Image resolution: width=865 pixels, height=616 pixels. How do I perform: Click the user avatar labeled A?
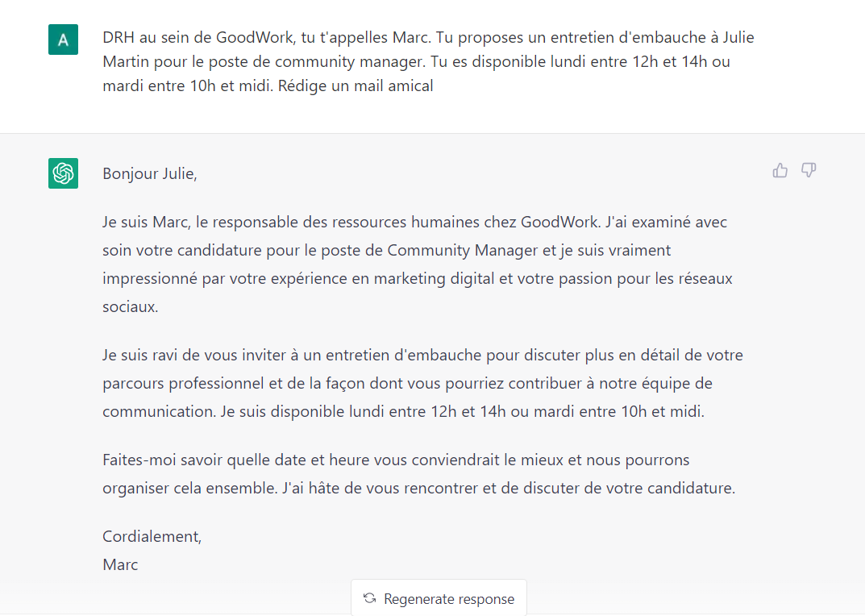64,40
